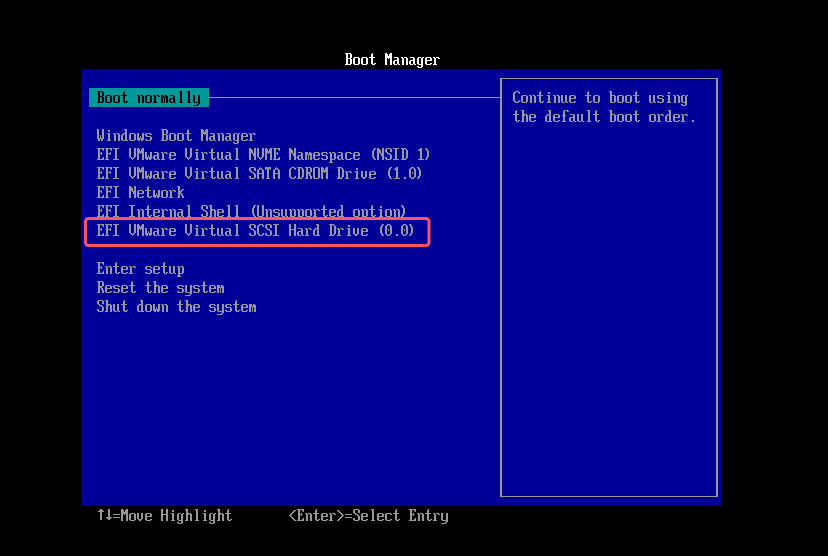The width and height of the screenshot is (828, 556).
Task: Click the up/down arrows icon in footer
Action: click(104, 516)
